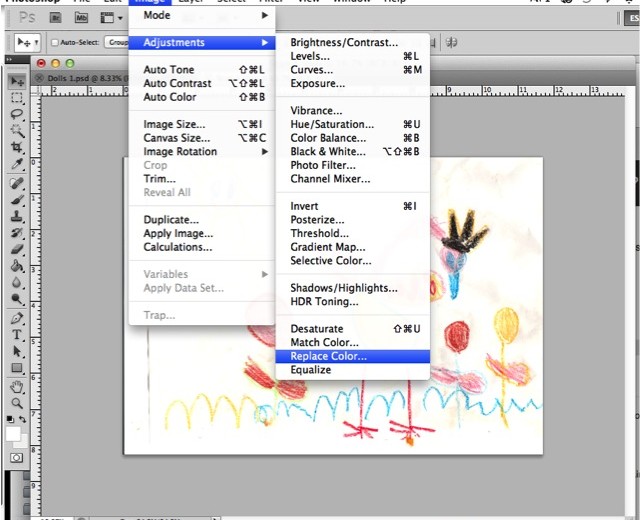The width and height of the screenshot is (640, 520).
Task: Choose Brightness/Contrast adjustment
Action: (353, 42)
